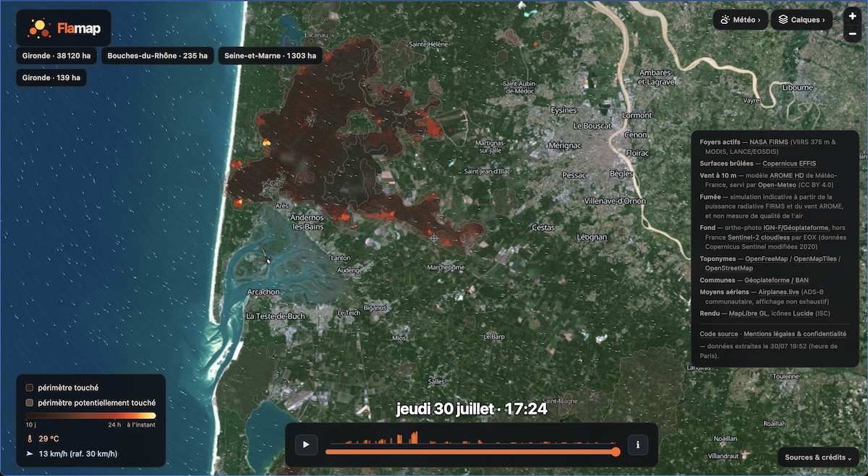Expand the Météo menu
The height and width of the screenshot is (476, 868).
[739, 20]
